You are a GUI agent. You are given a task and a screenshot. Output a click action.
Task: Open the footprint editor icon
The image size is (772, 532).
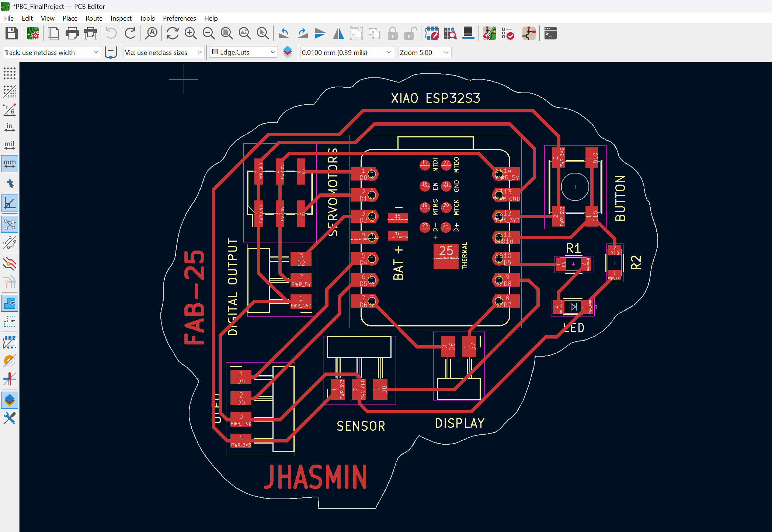(432, 34)
